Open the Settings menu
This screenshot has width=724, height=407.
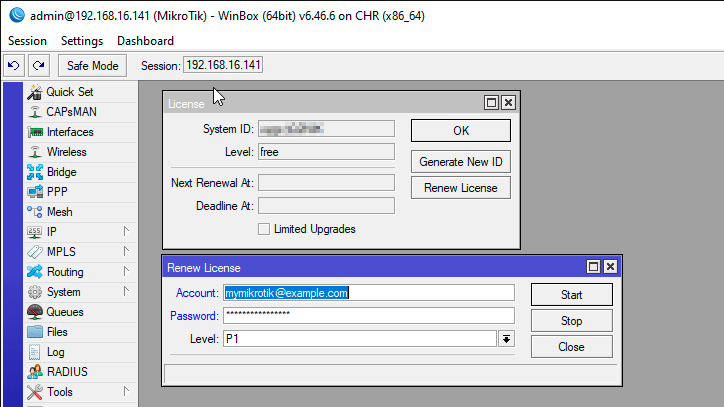pyautogui.click(x=82, y=41)
